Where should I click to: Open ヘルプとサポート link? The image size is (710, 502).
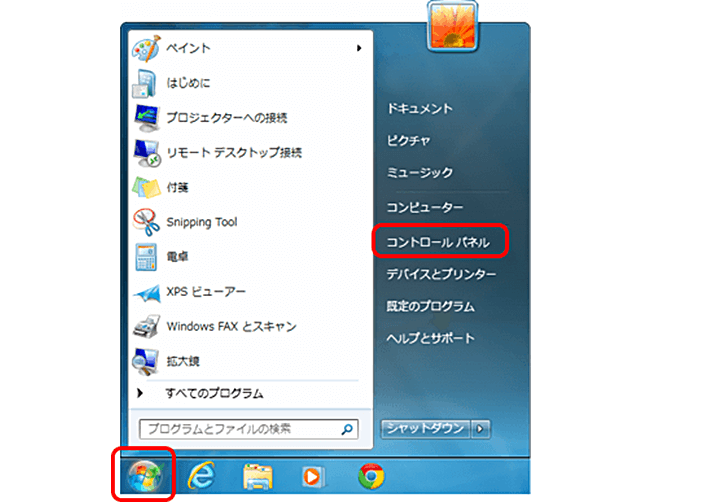pyautogui.click(x=430, y=339)
